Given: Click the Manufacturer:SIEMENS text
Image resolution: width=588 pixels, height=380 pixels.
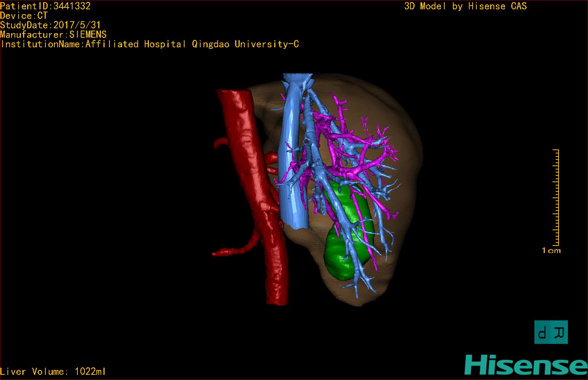Looking at the screenshot, I should point(53,35).
